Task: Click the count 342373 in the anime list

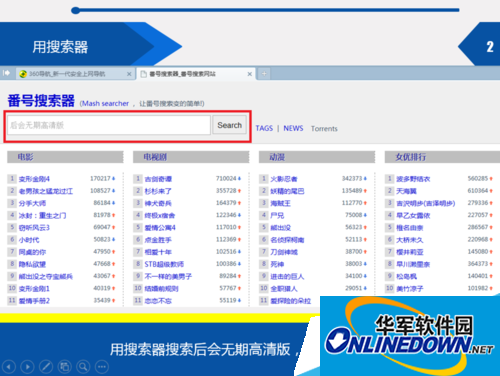Action: point(352,179)
